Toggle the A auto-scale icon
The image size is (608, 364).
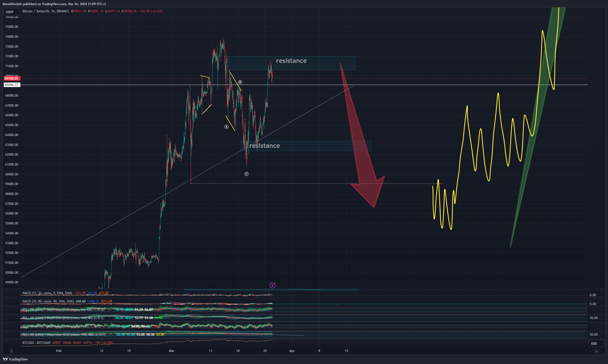coord(596,351)
